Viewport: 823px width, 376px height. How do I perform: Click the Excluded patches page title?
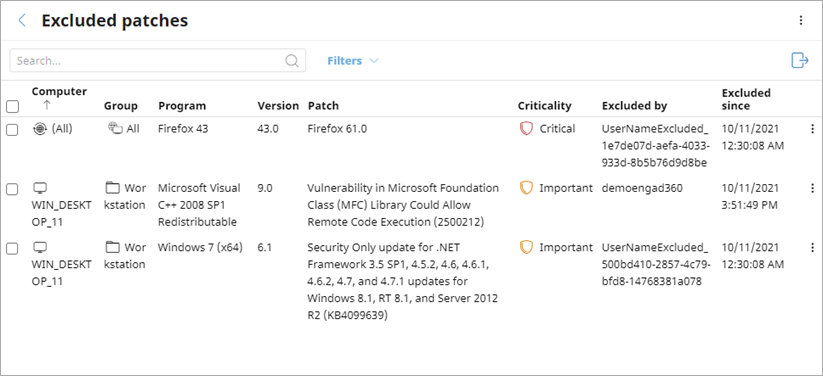115,20
